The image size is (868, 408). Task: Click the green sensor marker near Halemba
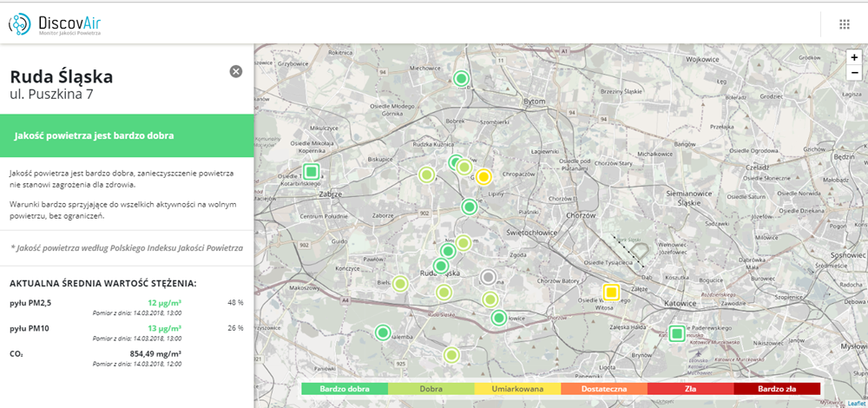coord(383,332)
